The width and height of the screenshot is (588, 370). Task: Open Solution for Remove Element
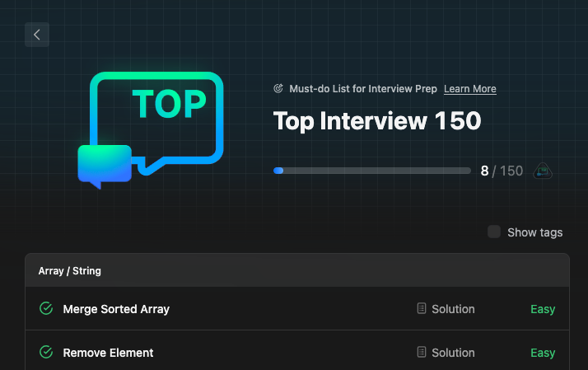point(453,353)
